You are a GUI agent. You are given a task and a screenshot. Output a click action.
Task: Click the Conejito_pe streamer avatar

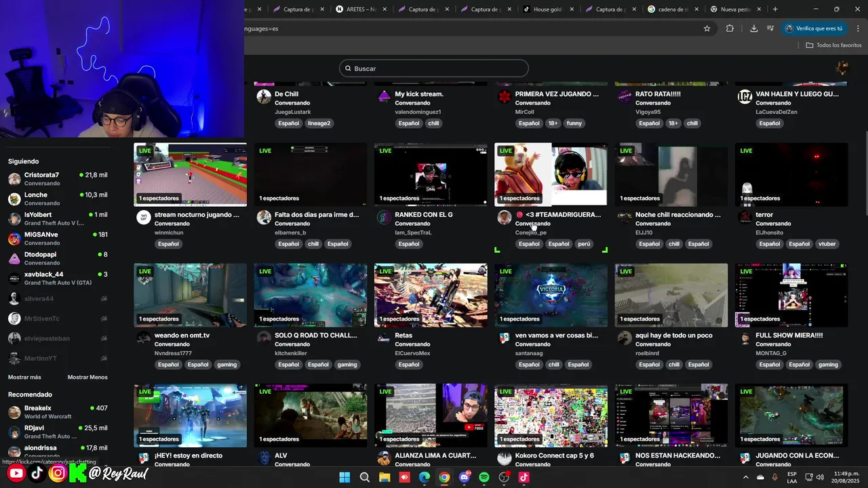[504, 217]
